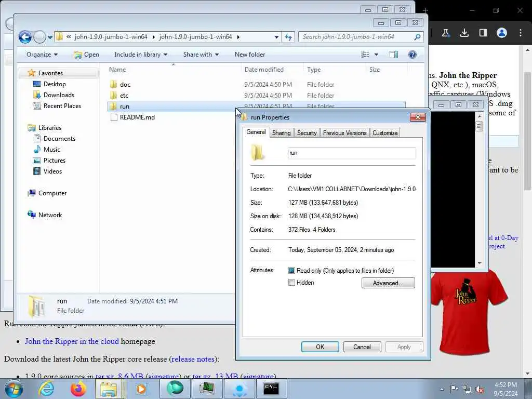The height and width of the screenshot is (399, 532).
Task: Expand the address bar path history dropdown
Action: tap(276, 37)
